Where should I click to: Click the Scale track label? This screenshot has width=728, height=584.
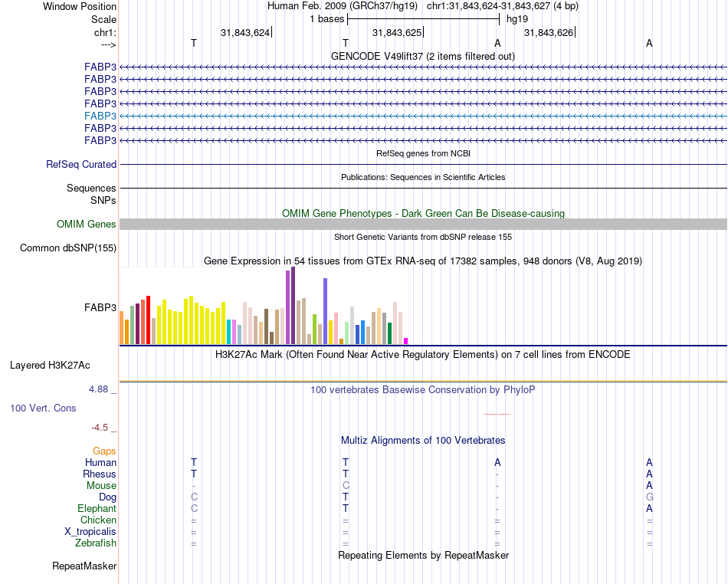pos(103,19)
